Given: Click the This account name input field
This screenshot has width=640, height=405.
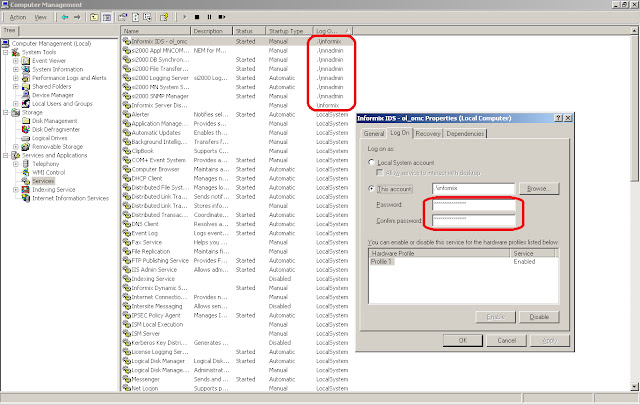Looking at the screenshot, I should [473, 189].
